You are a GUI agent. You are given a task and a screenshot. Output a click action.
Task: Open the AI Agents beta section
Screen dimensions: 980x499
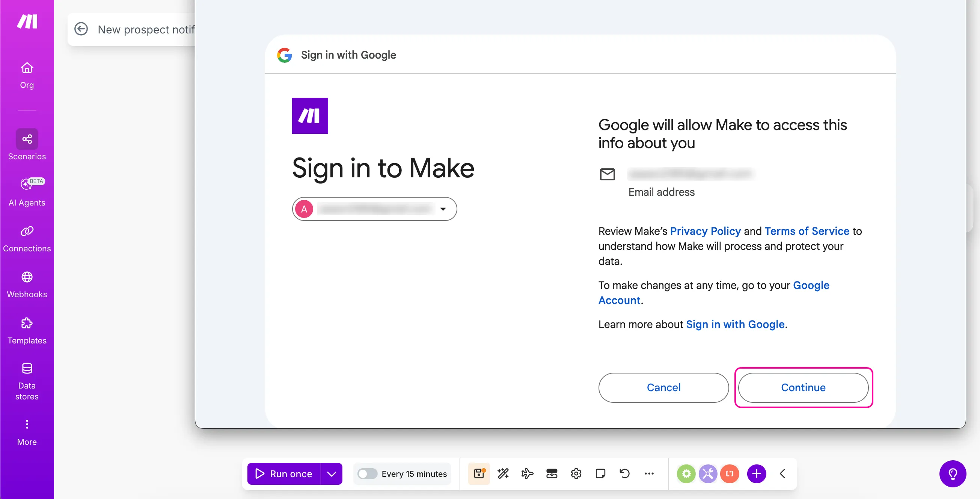[x=27, y=192]
